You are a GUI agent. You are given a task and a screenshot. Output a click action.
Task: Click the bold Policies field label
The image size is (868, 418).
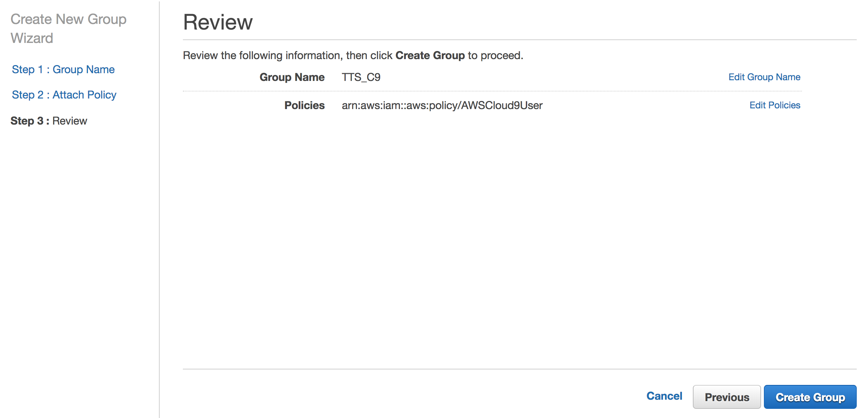click(304, 105)
